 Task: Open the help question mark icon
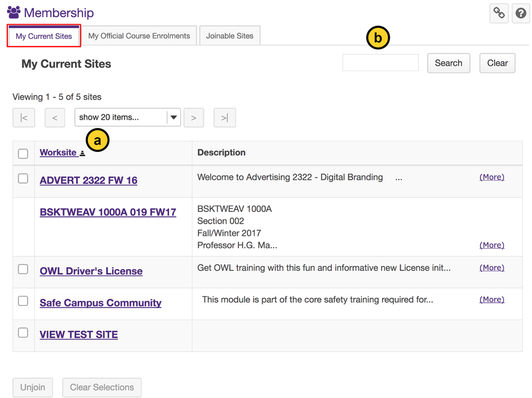coord(520,13)
